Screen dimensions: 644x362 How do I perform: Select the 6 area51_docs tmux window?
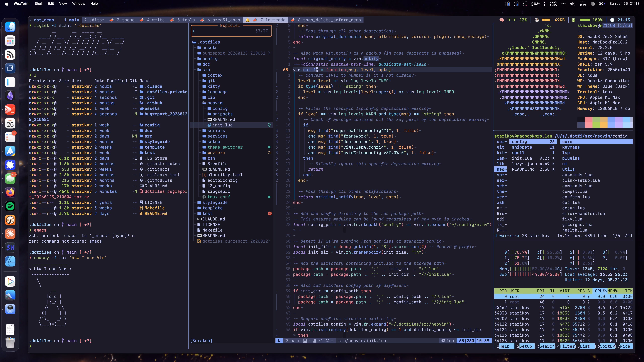(224, 20)
